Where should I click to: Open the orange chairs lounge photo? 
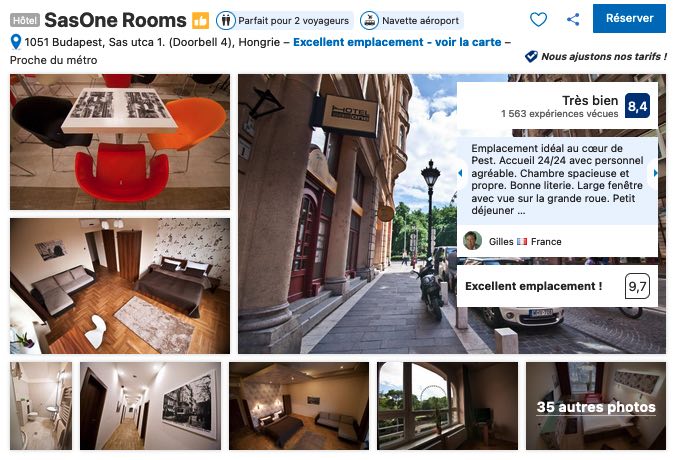pyautogui.click(x=120, y=142)
